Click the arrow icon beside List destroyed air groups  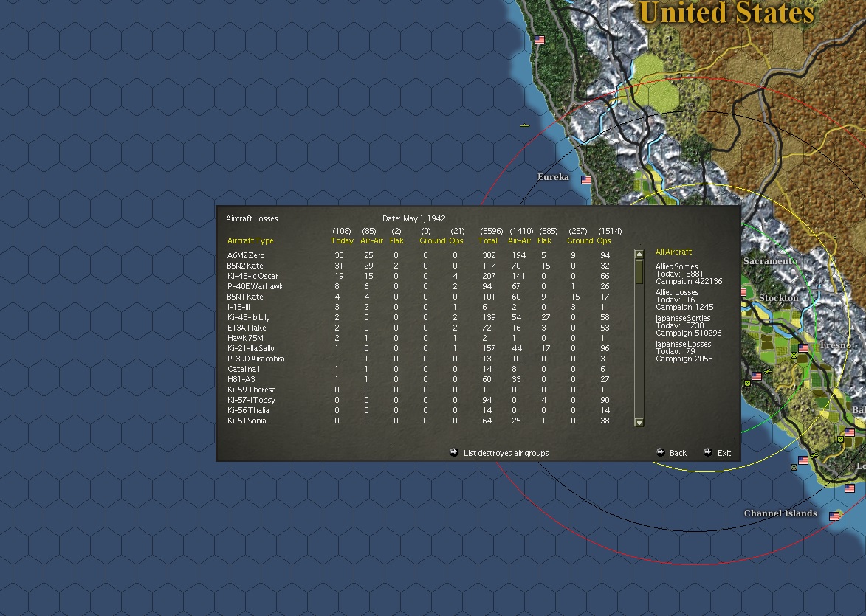(454, 452)
